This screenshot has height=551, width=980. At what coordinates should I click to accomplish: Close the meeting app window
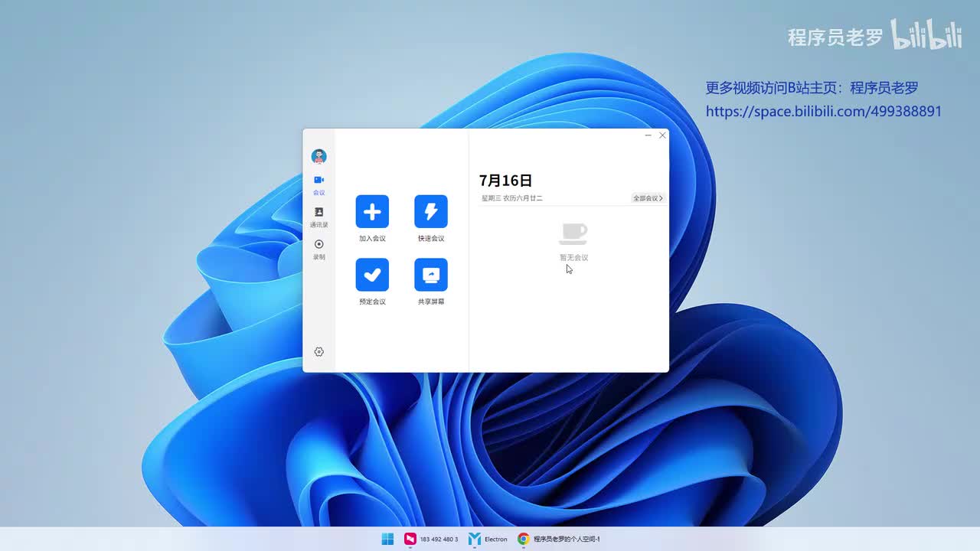[x=662, y=135]
